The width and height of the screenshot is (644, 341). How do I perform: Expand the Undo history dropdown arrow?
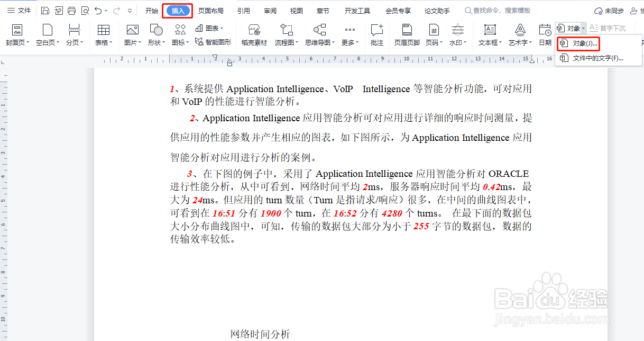[x=106, y=11]
